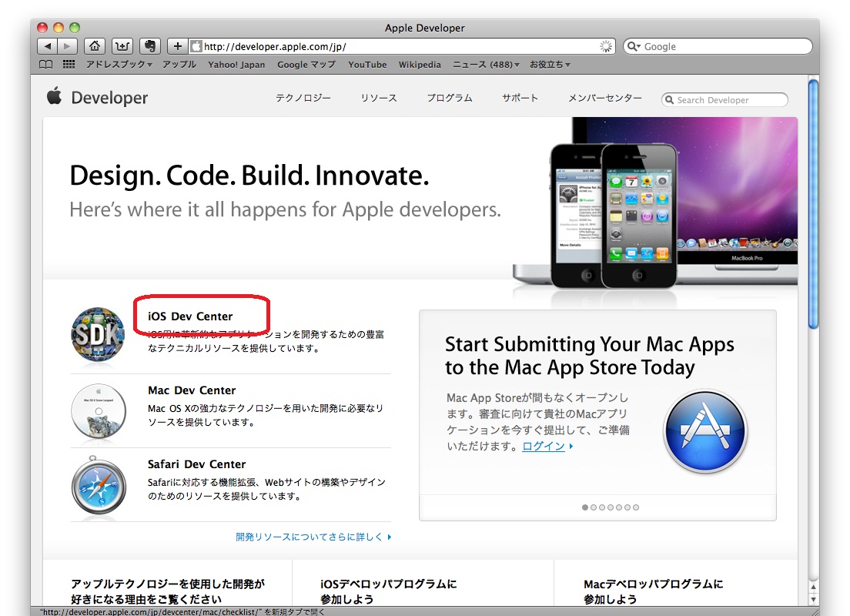Viewport: 850px width, 616px height.
Task: Click the Mac App Store icon
Action: [x=704, y=431]
